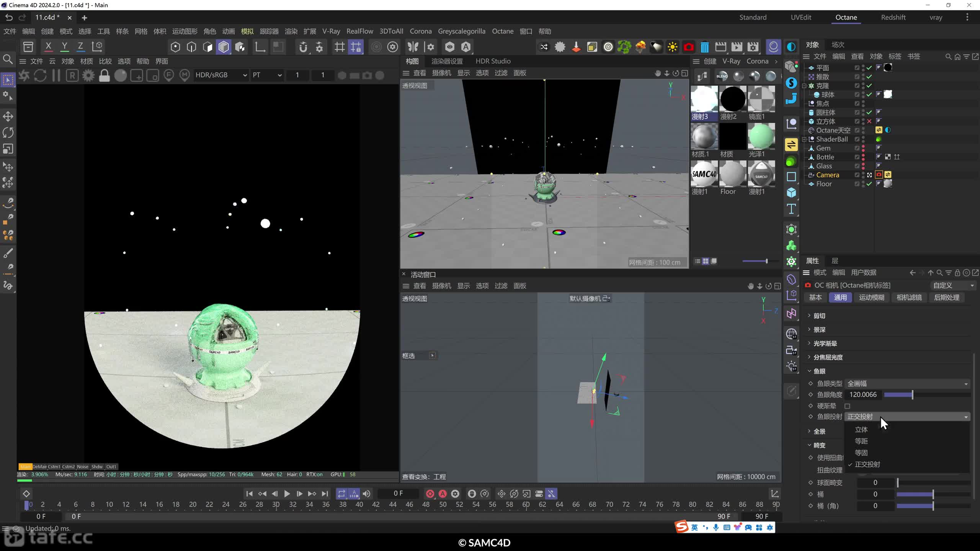Collapse the 克隆 tree node
Image resolution: width=980 pixels, height=551 pixels.
pos(804,86)
